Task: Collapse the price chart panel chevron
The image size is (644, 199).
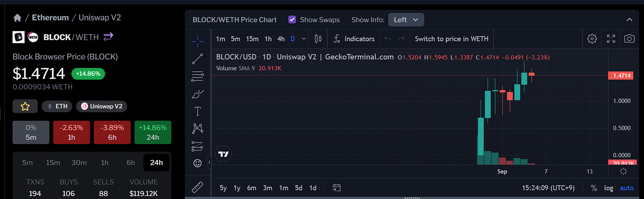Action: (x=629, y=20)
